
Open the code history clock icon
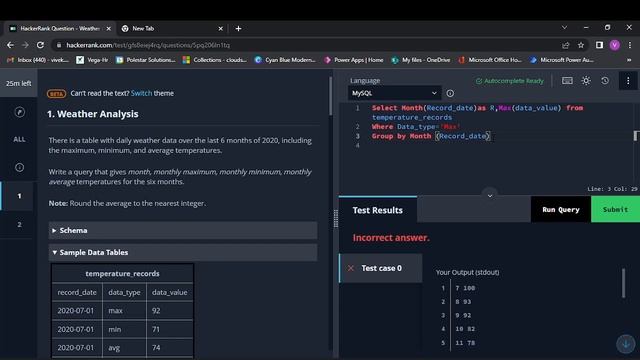(x=605, y=81)
